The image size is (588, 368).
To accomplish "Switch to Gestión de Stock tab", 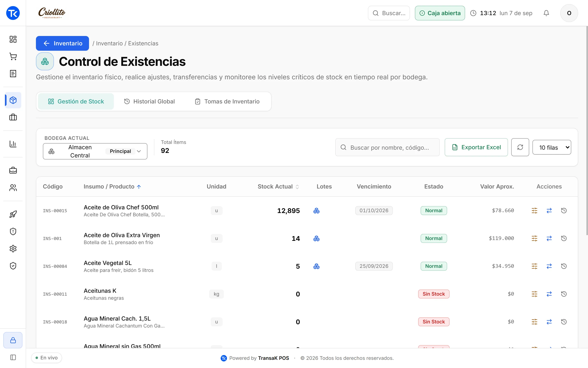I will (76, 101).
